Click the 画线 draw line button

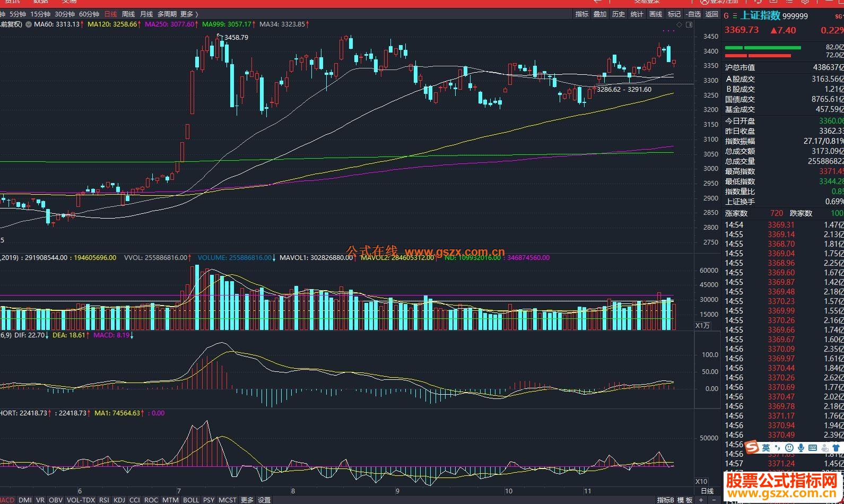tap(656, 14)
